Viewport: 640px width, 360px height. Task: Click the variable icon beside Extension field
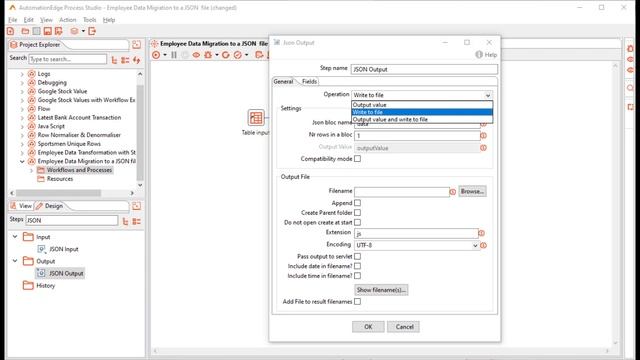click(482, 233)
